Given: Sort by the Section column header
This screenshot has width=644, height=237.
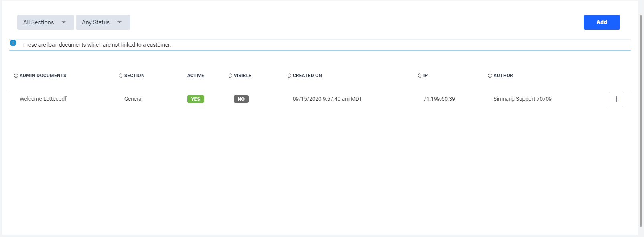Looking at the screenshot, I should (132, 76).
